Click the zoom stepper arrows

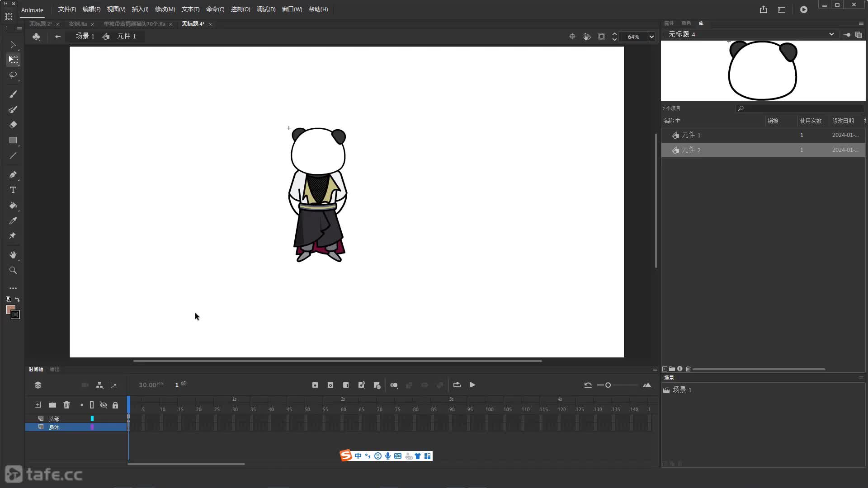pos(614,37)
